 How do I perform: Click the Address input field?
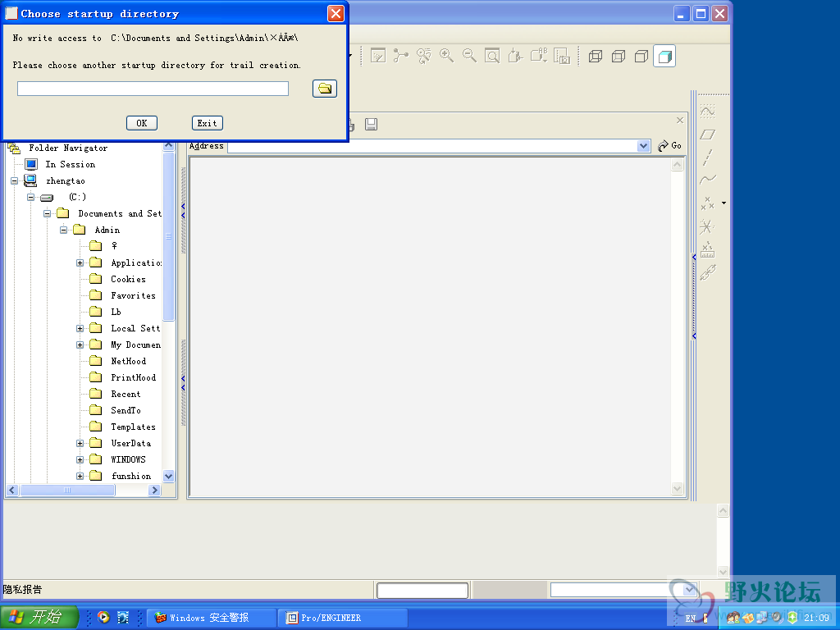(432, 146)
